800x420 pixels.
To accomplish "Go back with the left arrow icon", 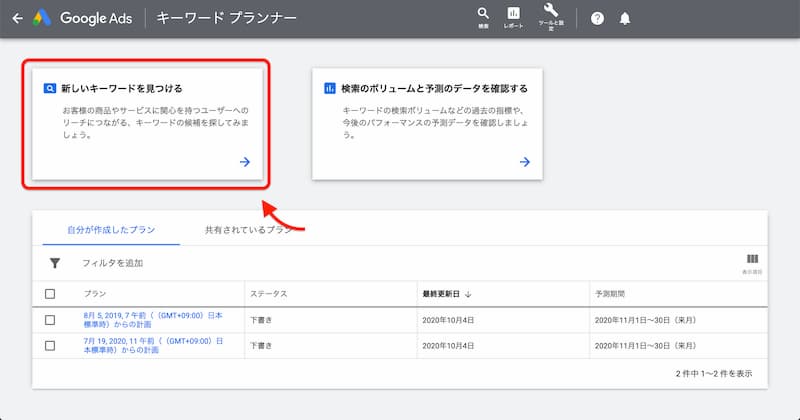I will tap(18, 18).
